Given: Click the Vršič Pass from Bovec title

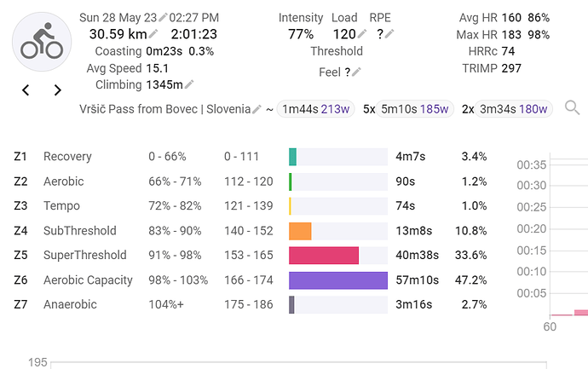Looking at the screenshot, I should pos(164,109).
